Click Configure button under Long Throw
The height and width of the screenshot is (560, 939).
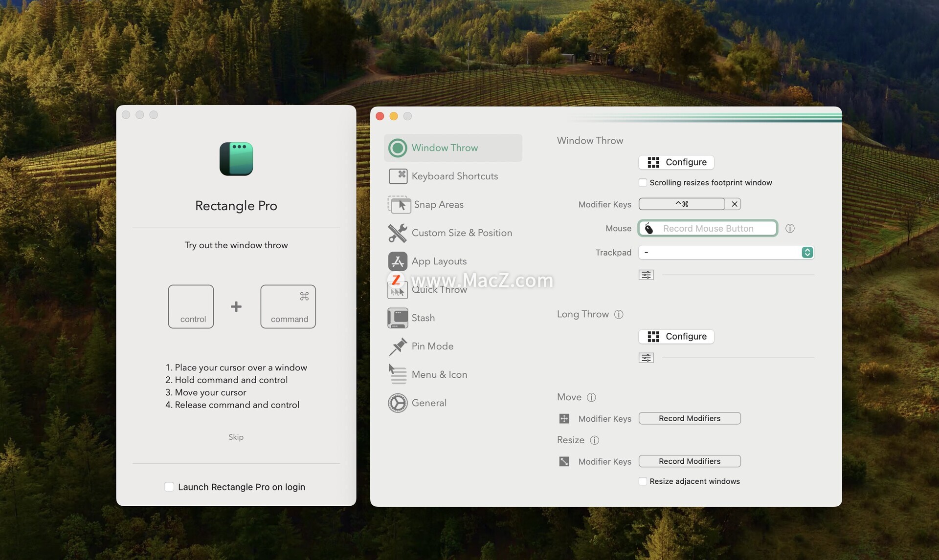point(676,336)
